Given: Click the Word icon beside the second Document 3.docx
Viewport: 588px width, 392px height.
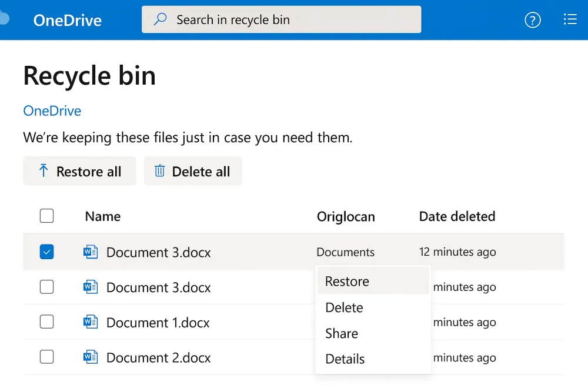Looking at the screenshot, I should point(92,287).
